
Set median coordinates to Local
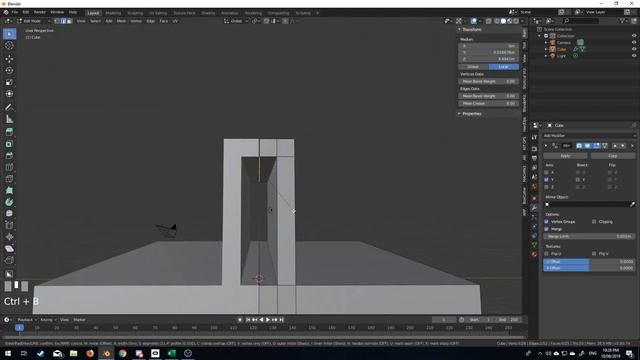504,67
